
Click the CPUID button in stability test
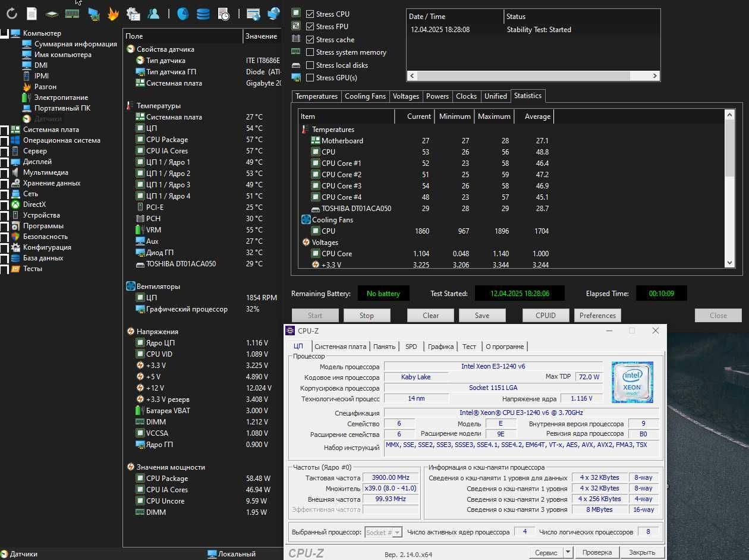(546, 316)
